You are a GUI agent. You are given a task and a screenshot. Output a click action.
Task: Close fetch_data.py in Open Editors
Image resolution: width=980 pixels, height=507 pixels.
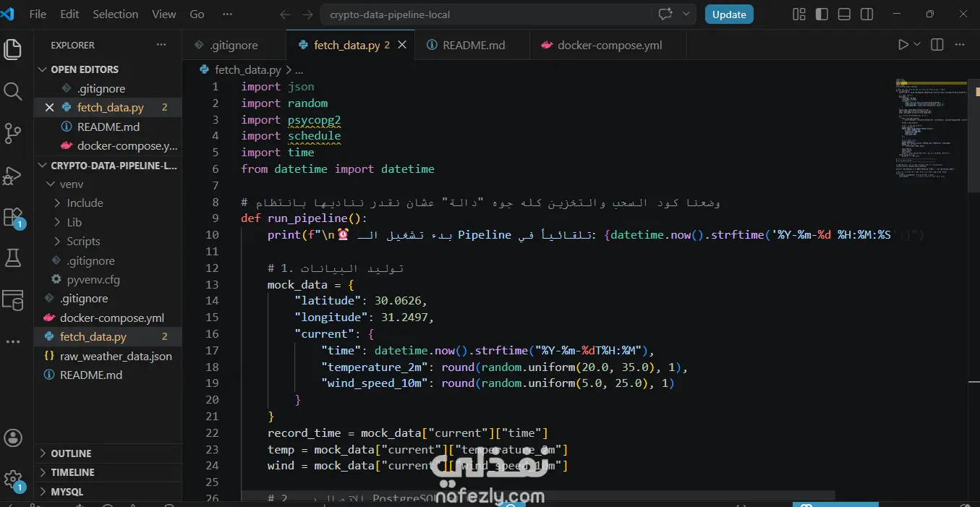(x=49, y=108)
